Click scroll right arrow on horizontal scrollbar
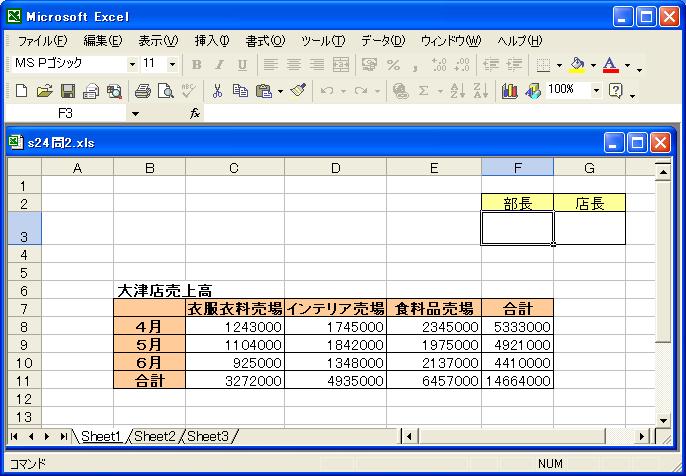 tap(643, 436)
